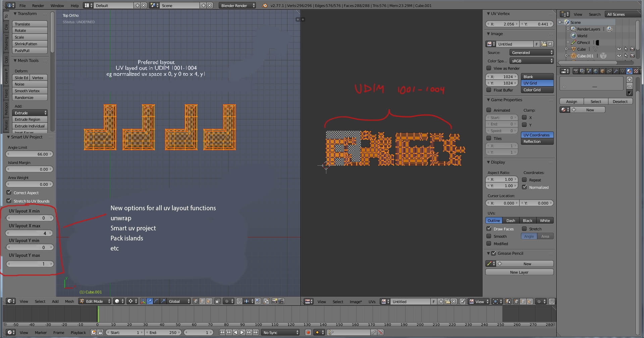Click the play animation button

click(x=242, y=332)
